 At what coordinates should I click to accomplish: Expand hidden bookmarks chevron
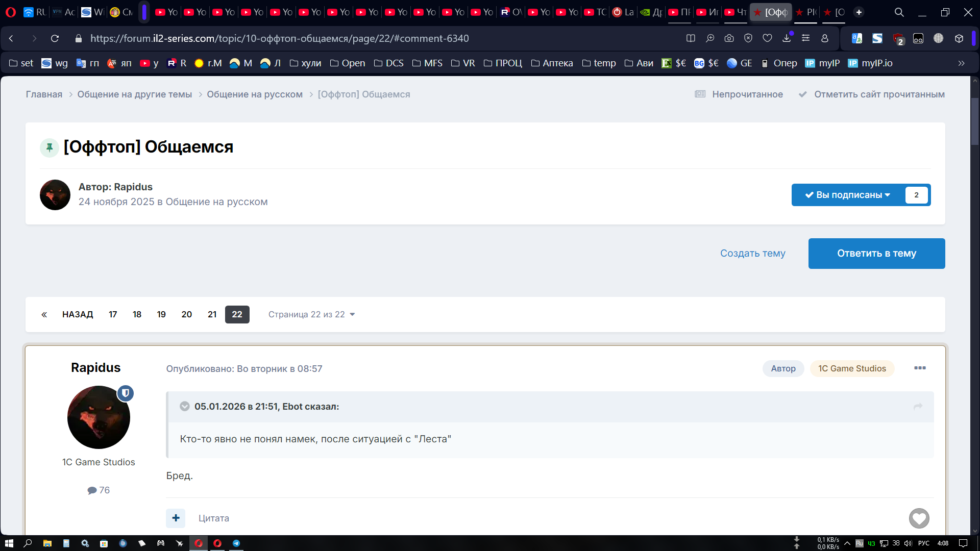pyautogui.click(x=961, y=63)
